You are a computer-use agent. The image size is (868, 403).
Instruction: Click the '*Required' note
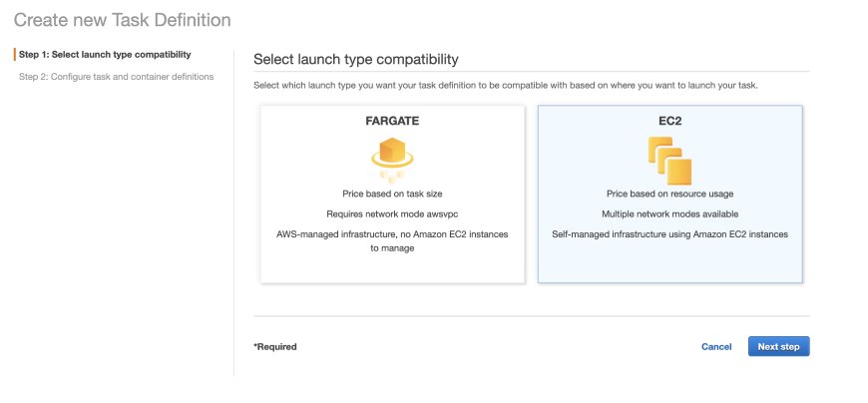coord(275,346)
